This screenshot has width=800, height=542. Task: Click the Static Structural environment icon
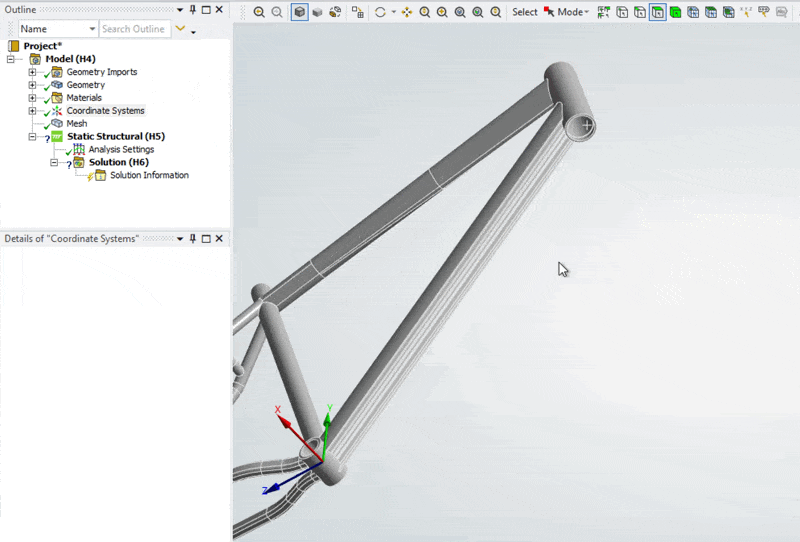(57, 137)
